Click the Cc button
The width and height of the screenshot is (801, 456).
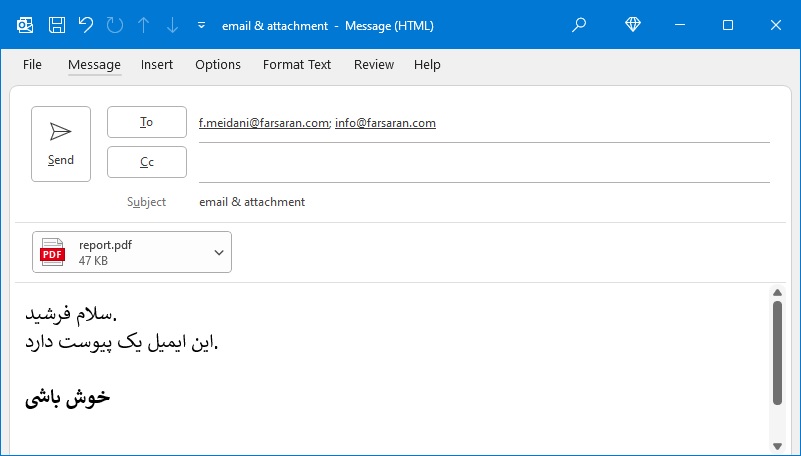147,162
